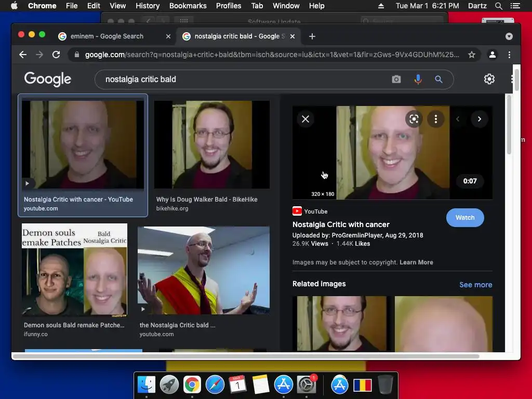Open the tab search dropdown arrow
The image size is (532, 399).
(509, 36)
